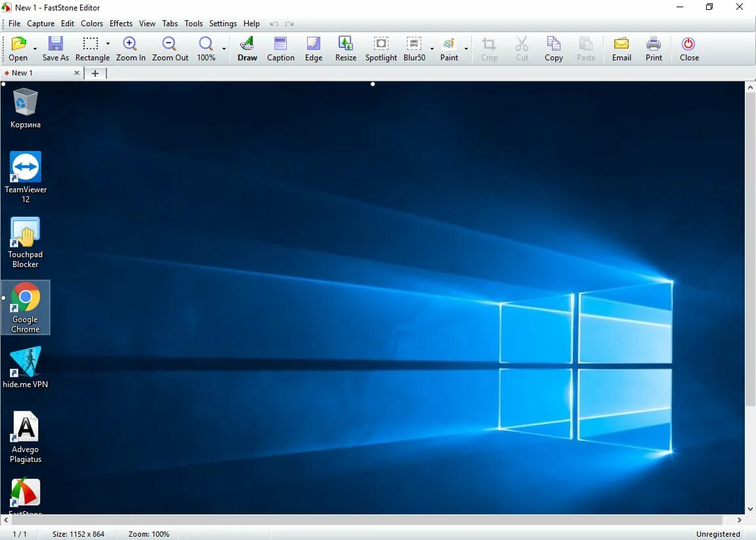Open the Resize tool
This screenshot has width=756, height=540.
[346, 49]
